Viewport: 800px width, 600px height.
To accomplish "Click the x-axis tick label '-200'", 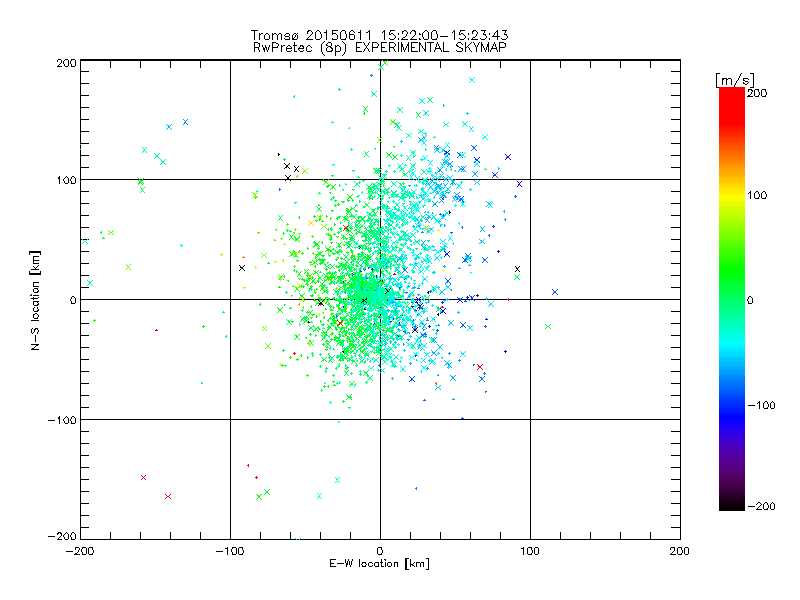I will 80,552.
